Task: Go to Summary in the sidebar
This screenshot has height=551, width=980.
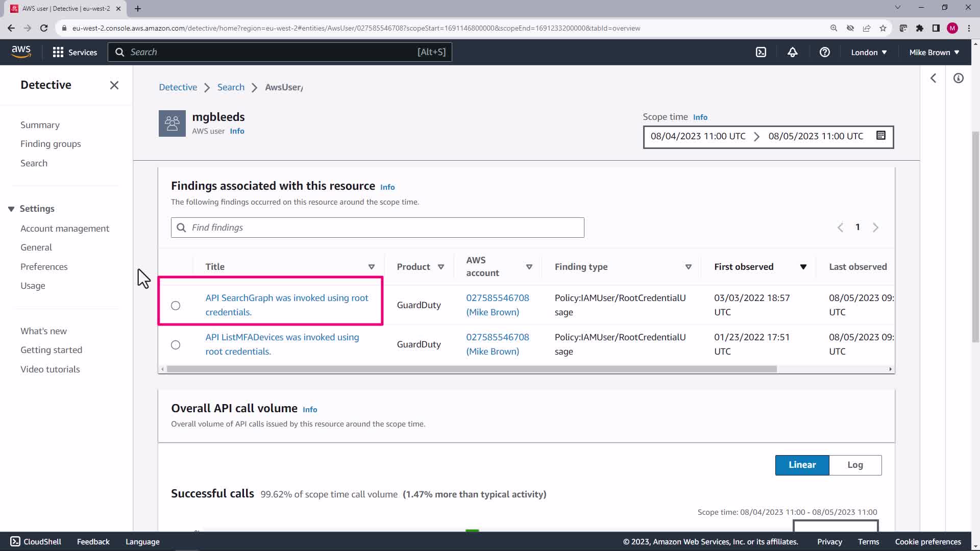Action: [x=40, y=125]
